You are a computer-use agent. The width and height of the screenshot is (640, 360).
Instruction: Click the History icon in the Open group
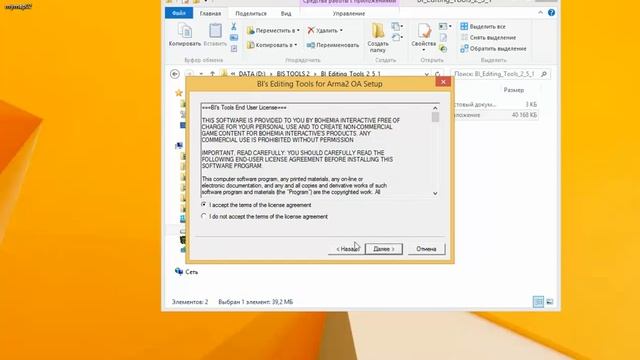pos(443,49)
